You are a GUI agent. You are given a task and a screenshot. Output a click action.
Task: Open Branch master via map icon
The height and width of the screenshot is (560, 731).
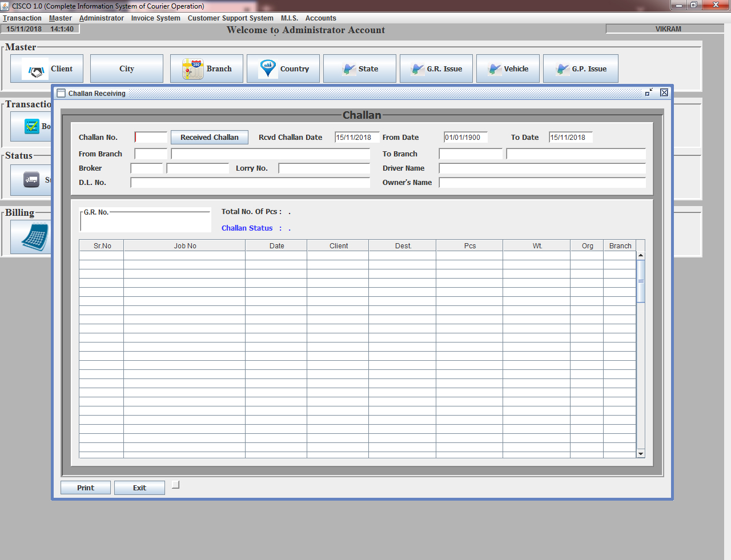coord(193,69)
